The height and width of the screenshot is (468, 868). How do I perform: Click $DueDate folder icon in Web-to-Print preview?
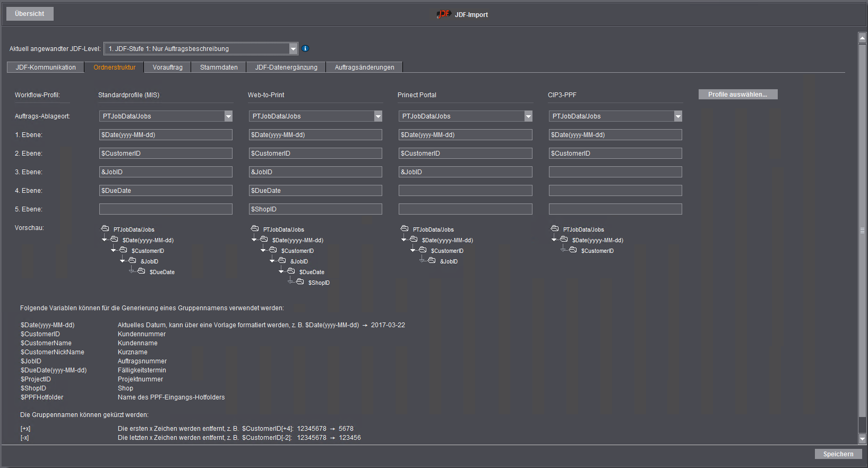[291, 271]
